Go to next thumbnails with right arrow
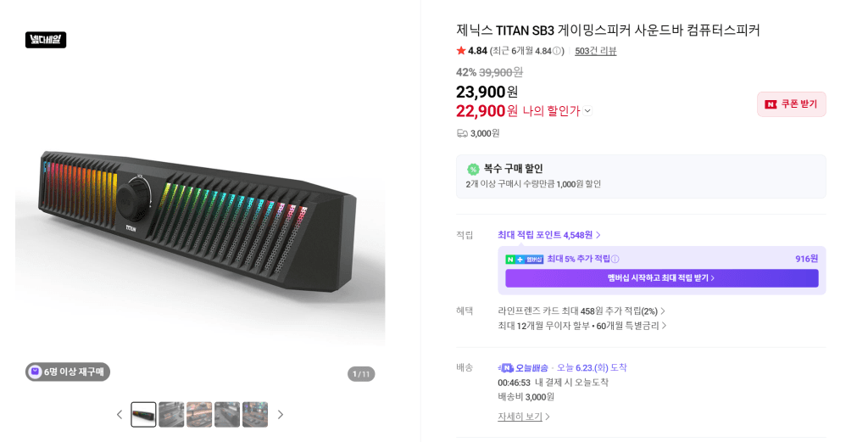This screenshot has width=868, height=442. pos(280,414)
